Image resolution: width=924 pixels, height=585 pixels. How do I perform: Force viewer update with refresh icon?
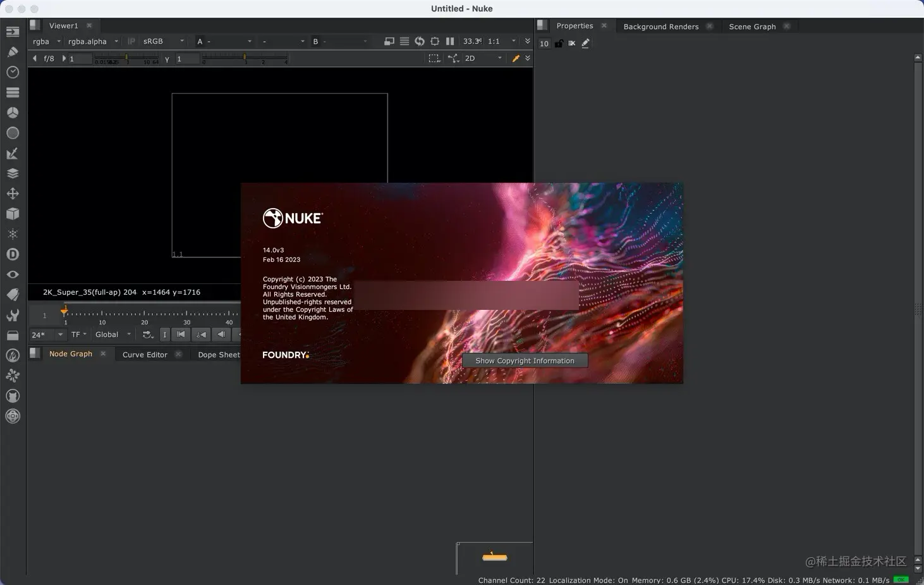click(x=420, y=41)
